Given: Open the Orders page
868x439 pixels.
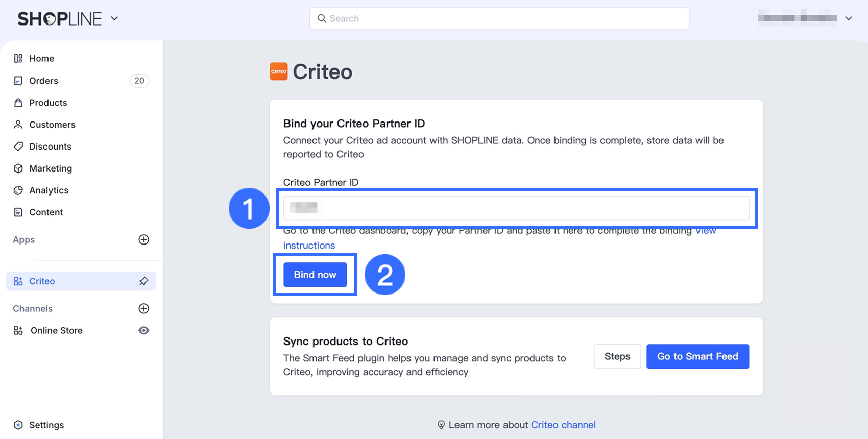Looking at the screenshot, I should click(43, 81).
